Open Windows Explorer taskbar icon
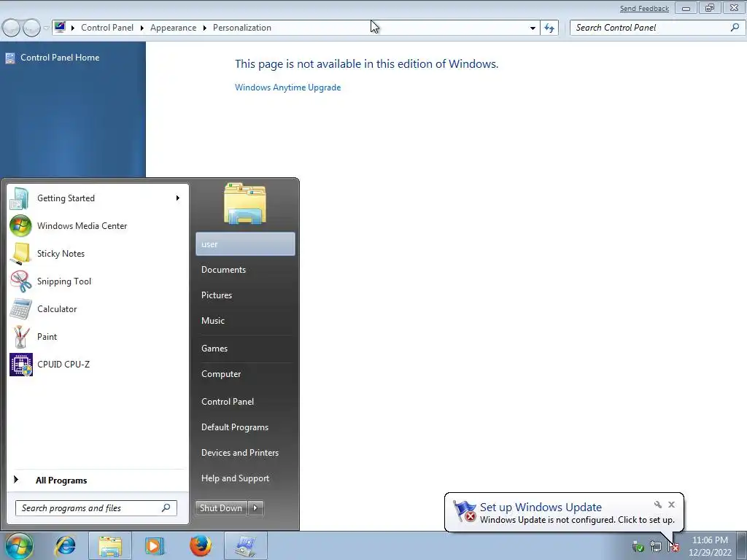The image size is (747, 560). (x=110, y=545)
